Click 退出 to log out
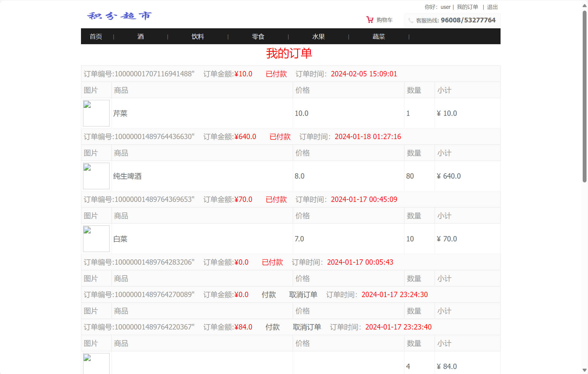Image resolution: width=588 pixels, height=374 pixels. [492, 7]
